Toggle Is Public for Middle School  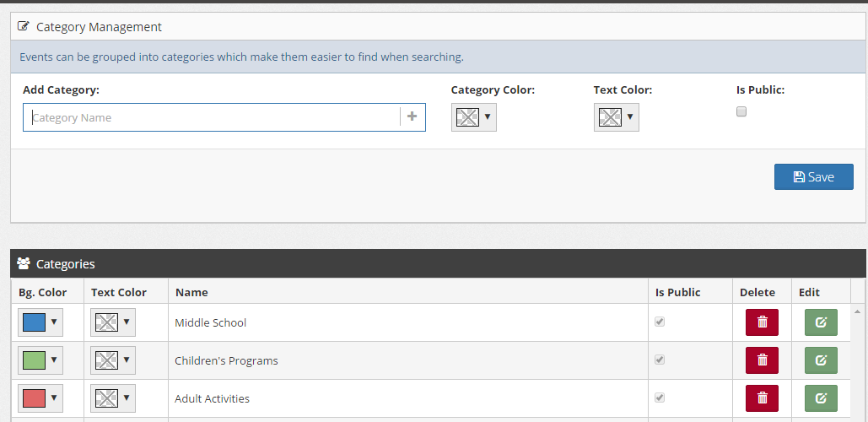660,322
